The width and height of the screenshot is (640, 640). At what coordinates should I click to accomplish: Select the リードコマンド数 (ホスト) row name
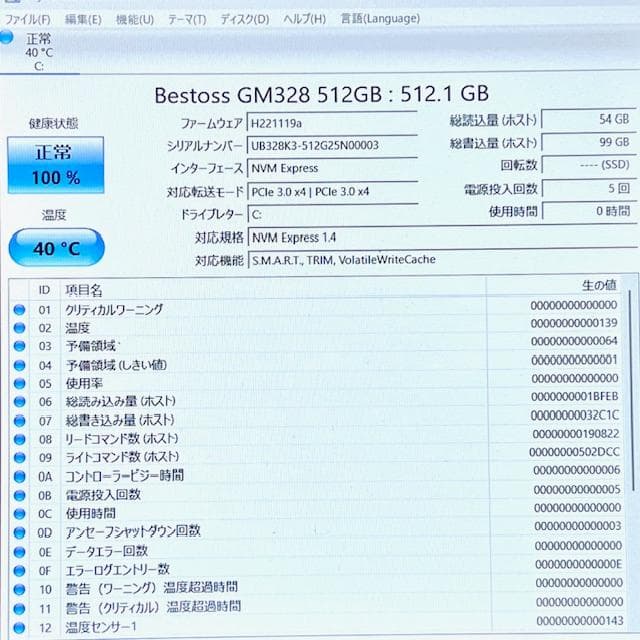[122, 439]
